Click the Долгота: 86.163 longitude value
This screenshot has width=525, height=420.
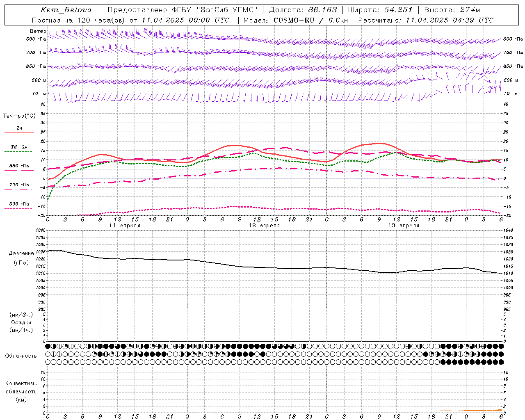(x=303, y=10)
